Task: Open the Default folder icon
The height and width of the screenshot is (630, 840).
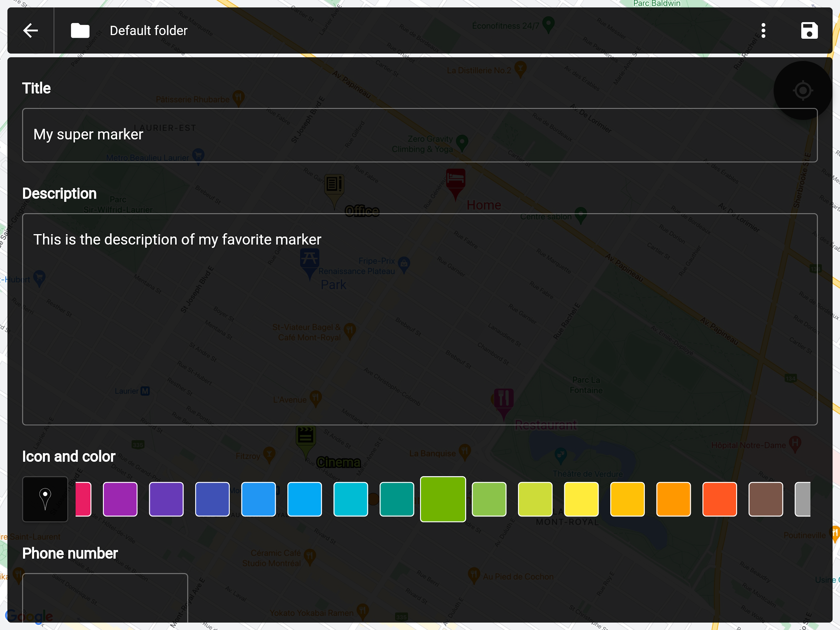Action: pos(80,31)
